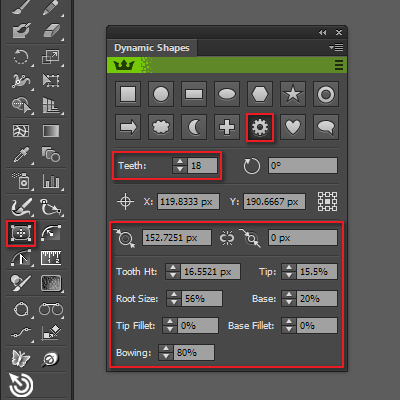
Task: Open the green bar hamburger menu
Action: (x=339, y=65)
